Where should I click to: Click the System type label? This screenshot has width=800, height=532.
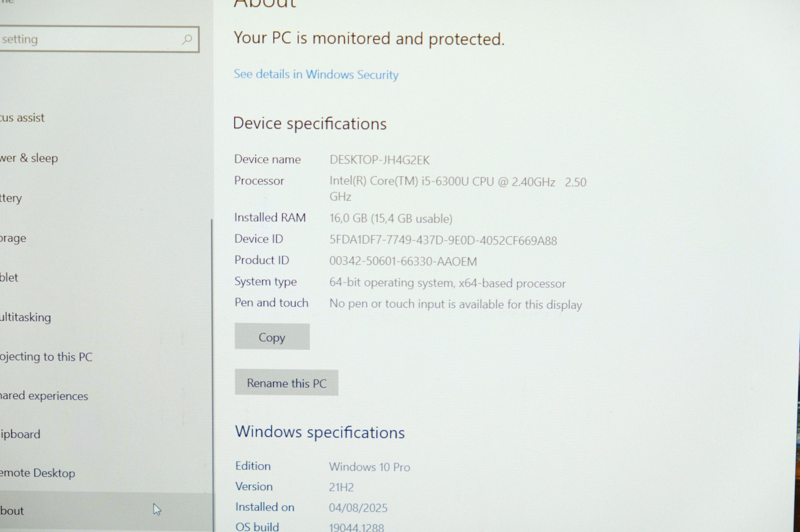click(x=266, y=282)
